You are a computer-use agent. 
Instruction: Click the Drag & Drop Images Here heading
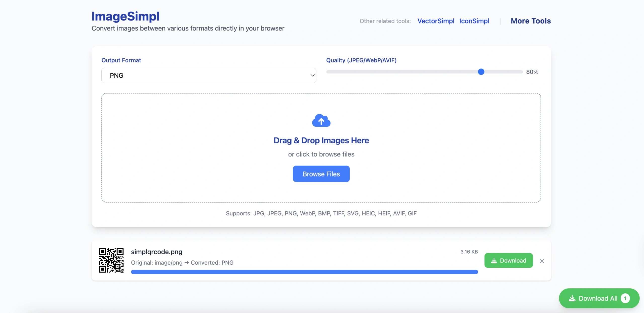click(x=321, y=140)
